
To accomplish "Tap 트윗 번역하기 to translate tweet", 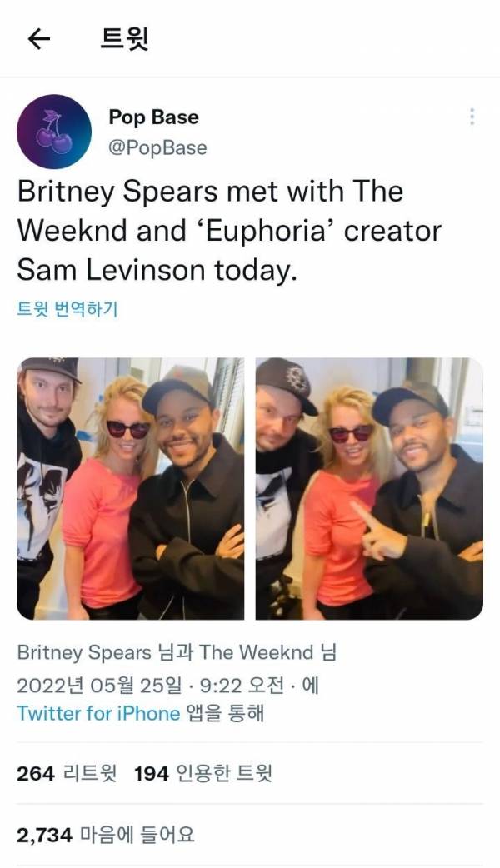I will click(67, 309).
